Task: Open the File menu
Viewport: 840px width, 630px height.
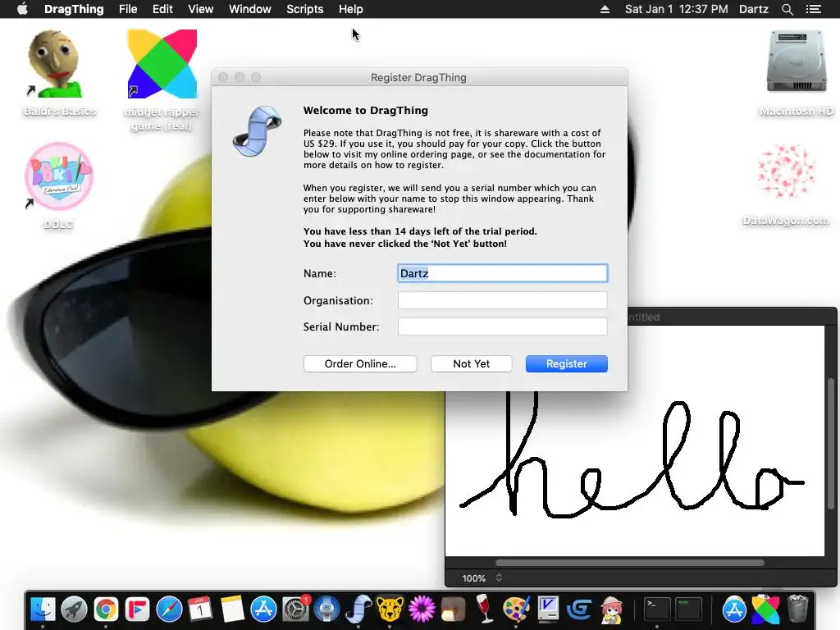Action: (128, 9)
